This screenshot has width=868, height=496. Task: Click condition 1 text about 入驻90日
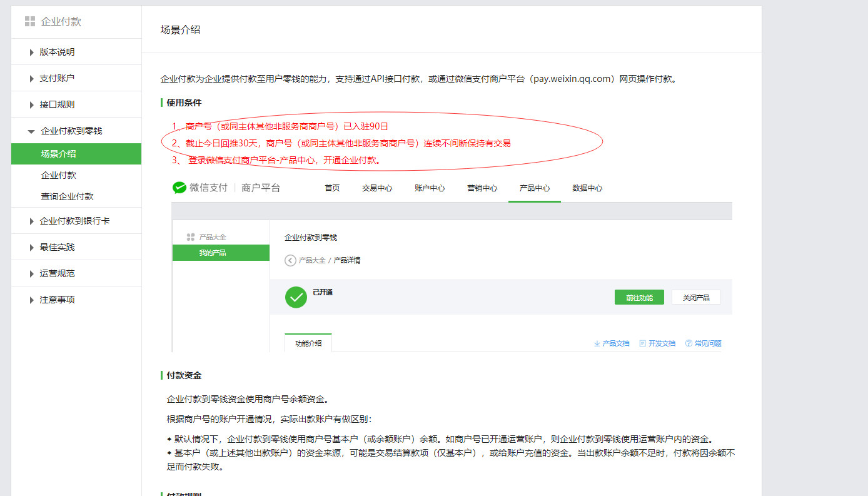280,126
